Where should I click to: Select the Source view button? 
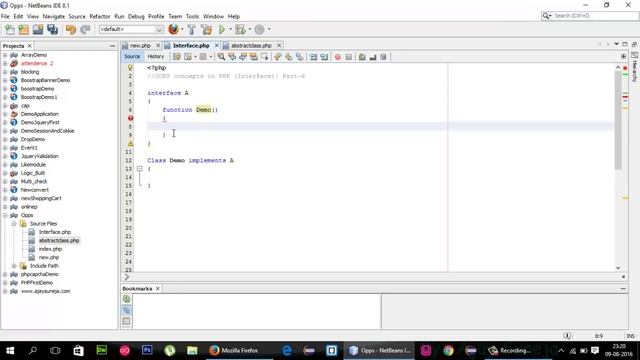(132, 57)
